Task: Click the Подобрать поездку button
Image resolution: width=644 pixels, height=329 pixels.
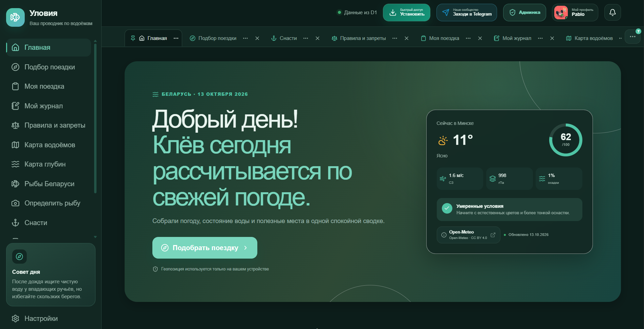Action: (x=205, y=248)
